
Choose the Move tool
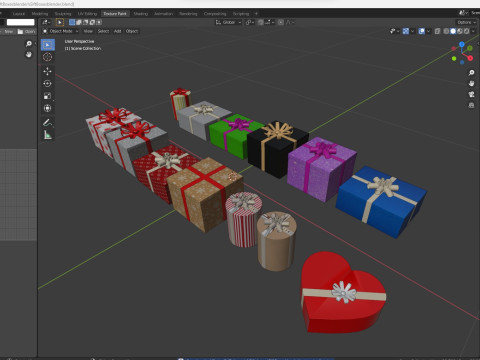click(47, 71)
